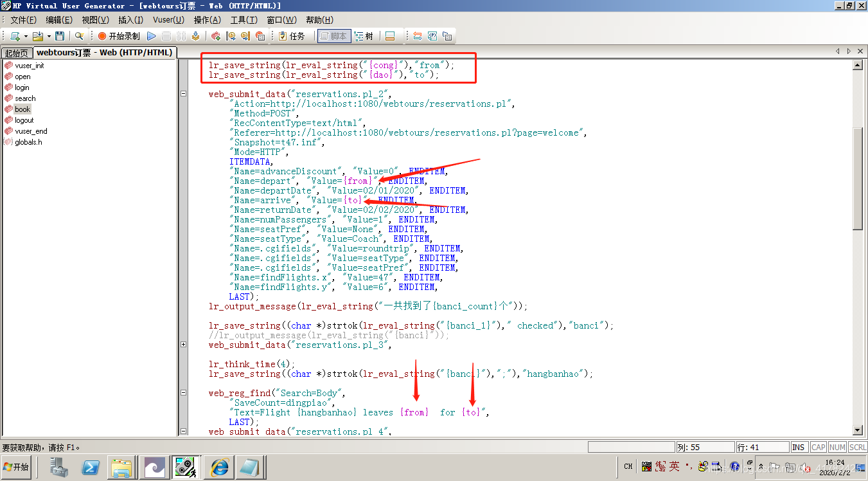Click the editor scrollbar down arrow
868x481 pixels.
pos(857,430)
